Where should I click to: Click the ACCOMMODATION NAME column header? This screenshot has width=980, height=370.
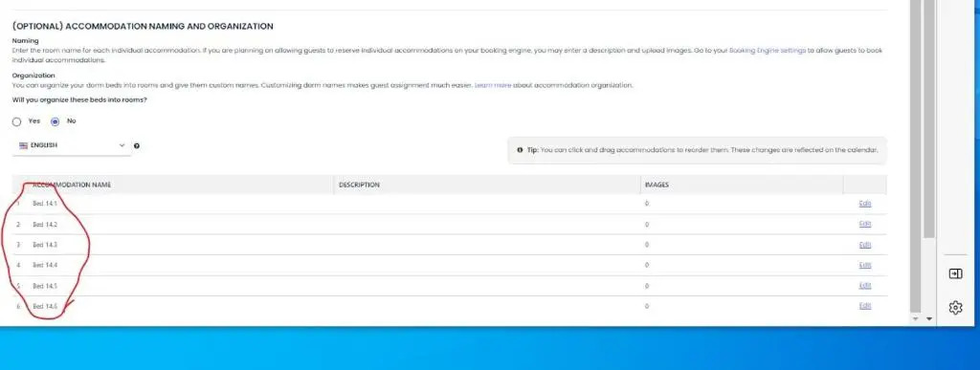point(71,185)
